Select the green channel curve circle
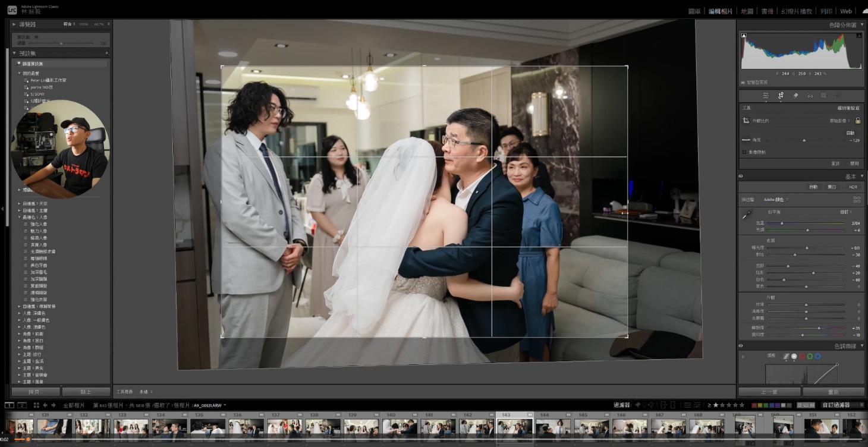 810,357
